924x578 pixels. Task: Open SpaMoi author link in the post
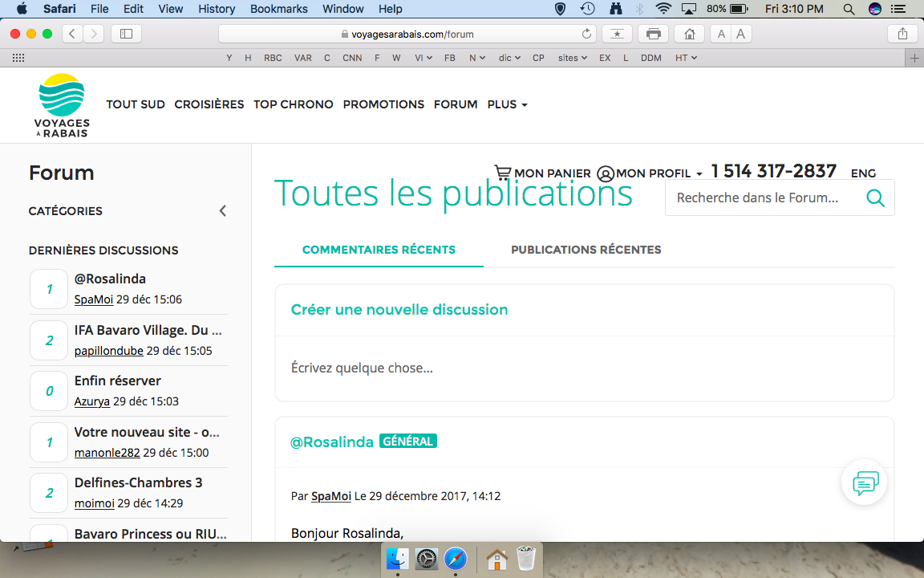click(330, 496)
